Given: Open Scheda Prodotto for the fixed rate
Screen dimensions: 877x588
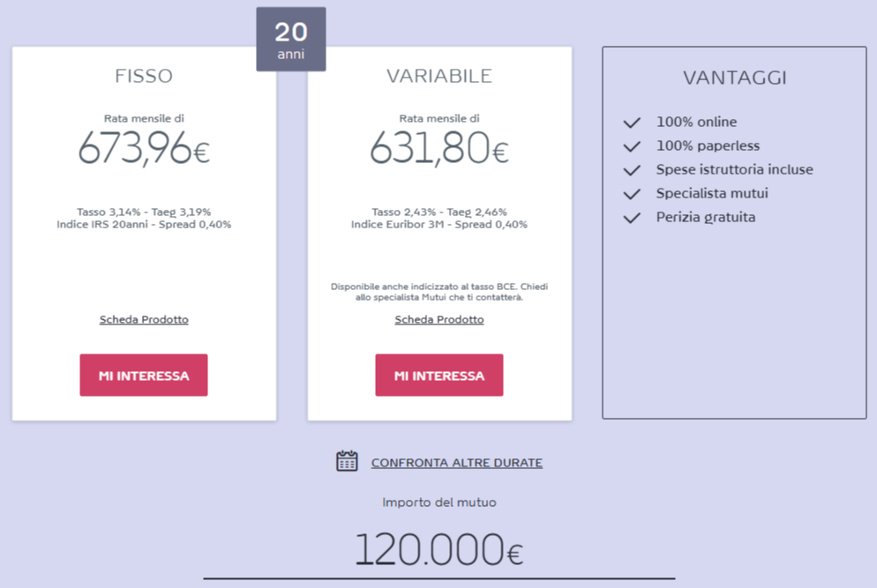Looking at the screenshot, I should tap(144, 320).
